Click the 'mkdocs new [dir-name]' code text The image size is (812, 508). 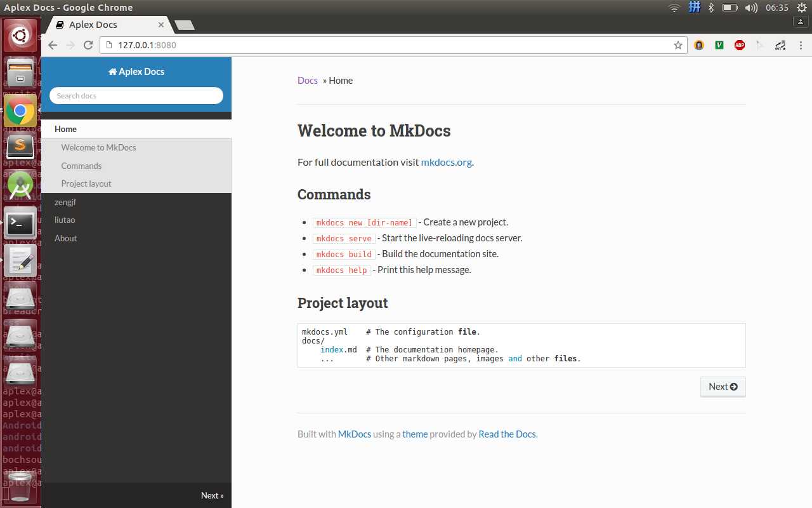point(364,223)
